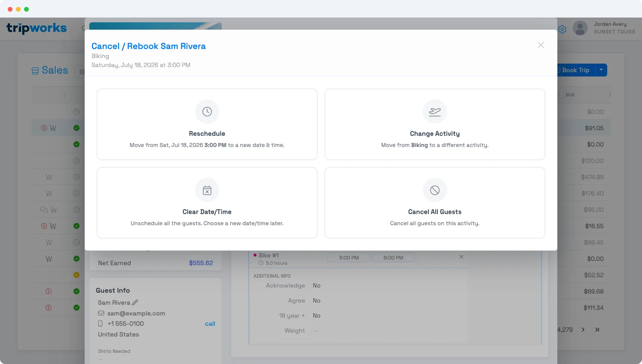Click the +1 555-0100 phone number
642x364 pixels.
pyautogui.click(x=125, y=324)
